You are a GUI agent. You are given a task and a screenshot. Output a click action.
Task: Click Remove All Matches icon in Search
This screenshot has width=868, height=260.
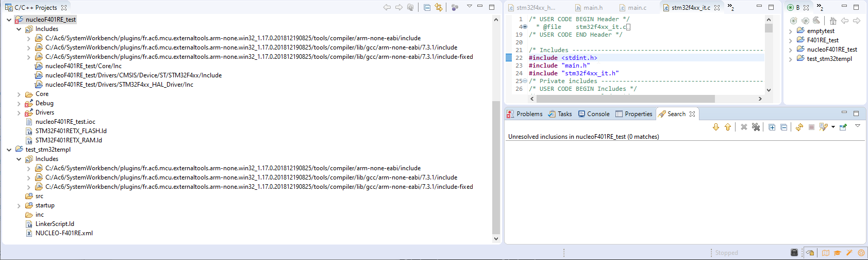pyautogui.click(x=756, y=127)
